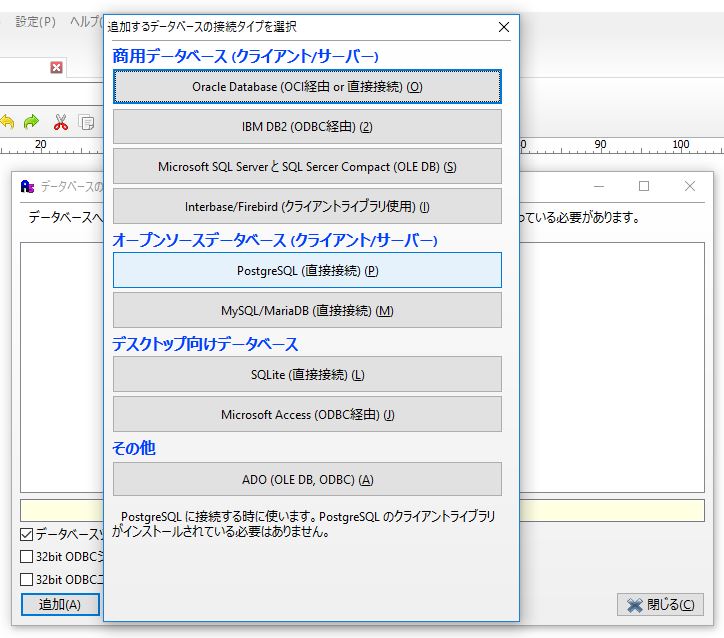Click the オープンソースデータベース section heading

275,240
